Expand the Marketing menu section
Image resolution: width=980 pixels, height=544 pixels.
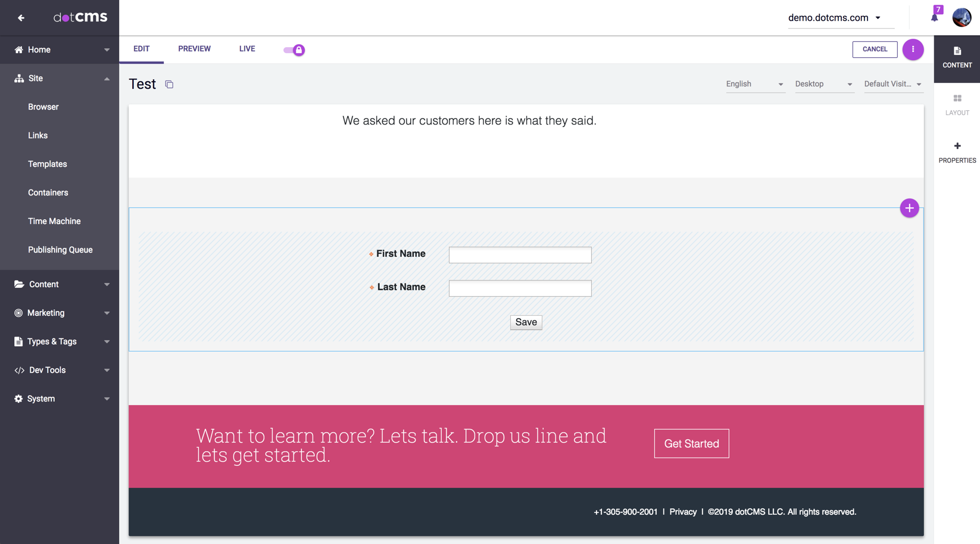(60, 313)
